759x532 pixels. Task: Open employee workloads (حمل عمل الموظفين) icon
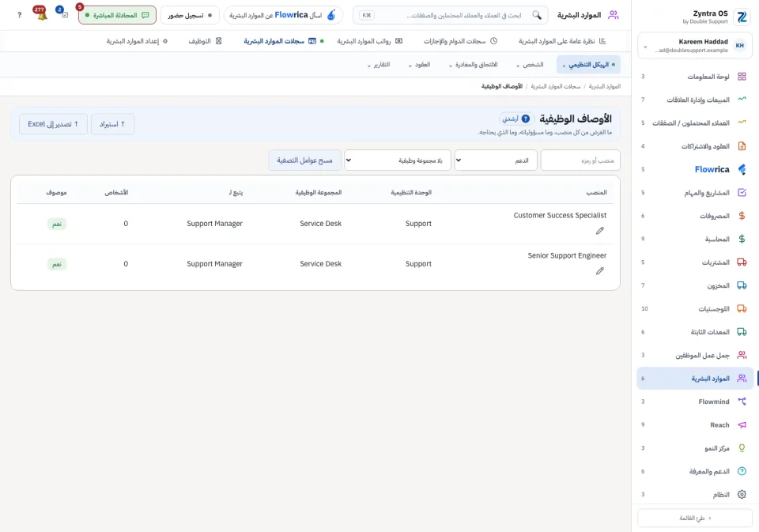point(742,355)
